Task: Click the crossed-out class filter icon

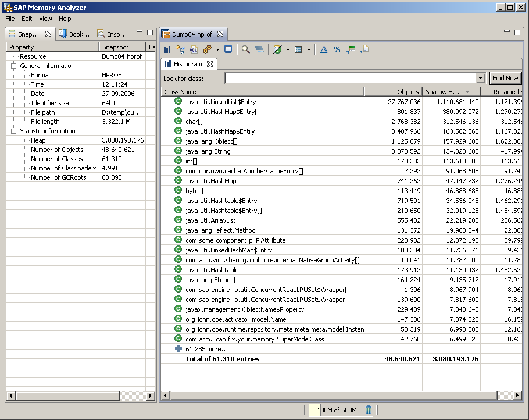Action: (277, 49)
